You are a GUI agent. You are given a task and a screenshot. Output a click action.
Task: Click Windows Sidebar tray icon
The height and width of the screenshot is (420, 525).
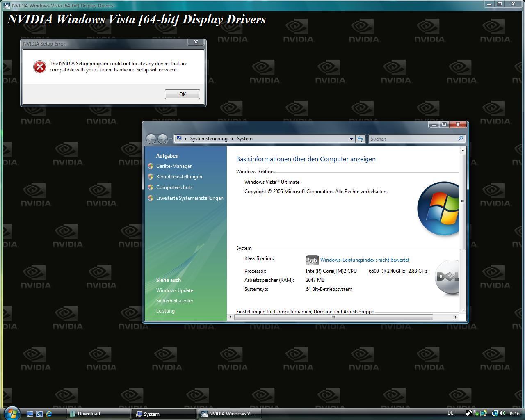pyautogui.click(x=484, y=413)
